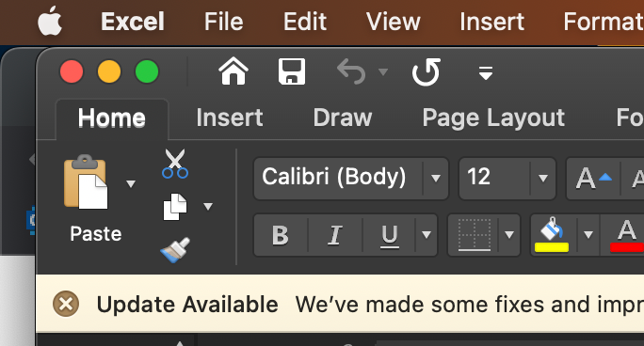Activate the Format Painter brush icon

coord(175,250)
